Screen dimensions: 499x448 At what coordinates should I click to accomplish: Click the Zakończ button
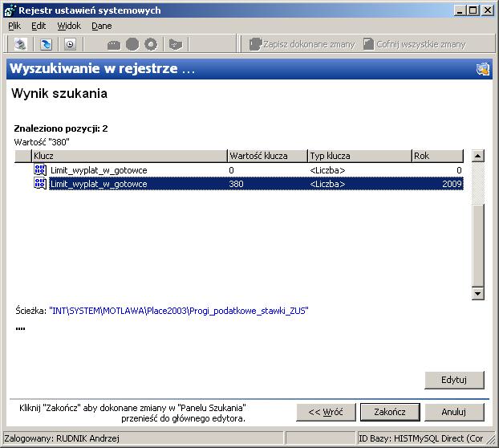point(390,412)
